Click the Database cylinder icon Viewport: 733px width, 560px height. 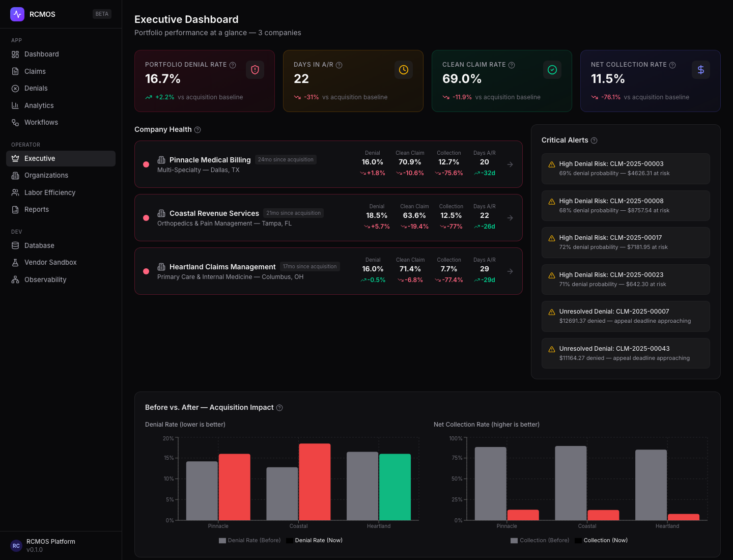coord(15,245)
